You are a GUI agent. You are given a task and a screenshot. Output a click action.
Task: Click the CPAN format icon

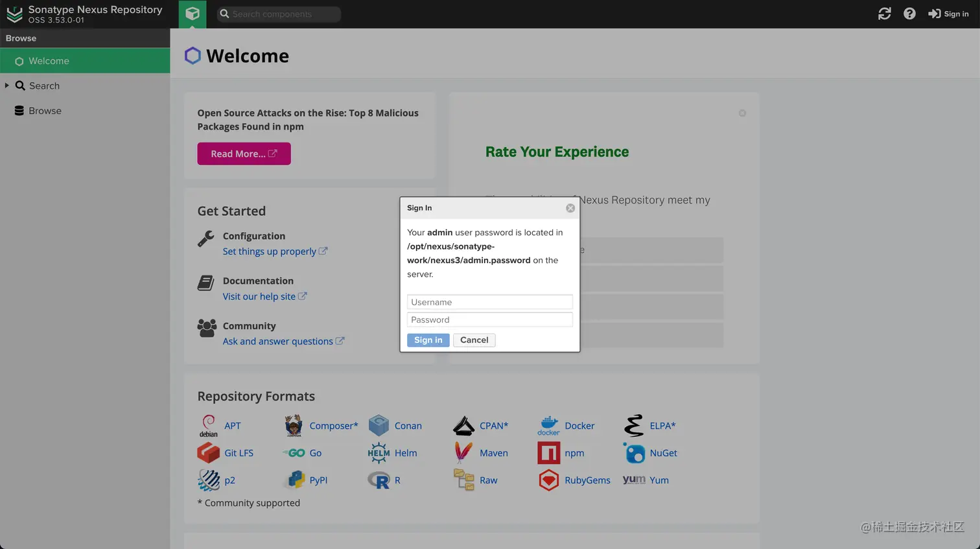pyautogui.click(x=463, y=426)
